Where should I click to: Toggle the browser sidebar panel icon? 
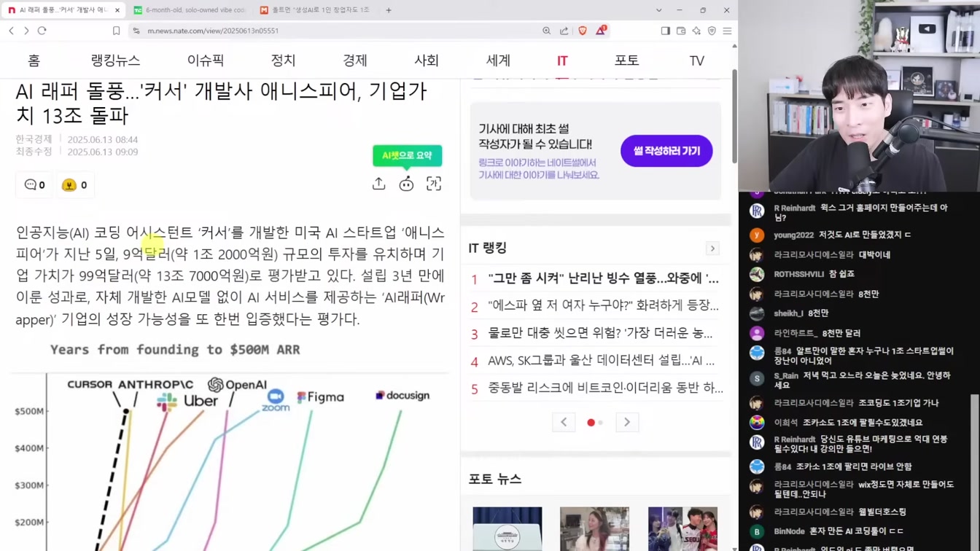pyautogui.click(x=665, y=31)
